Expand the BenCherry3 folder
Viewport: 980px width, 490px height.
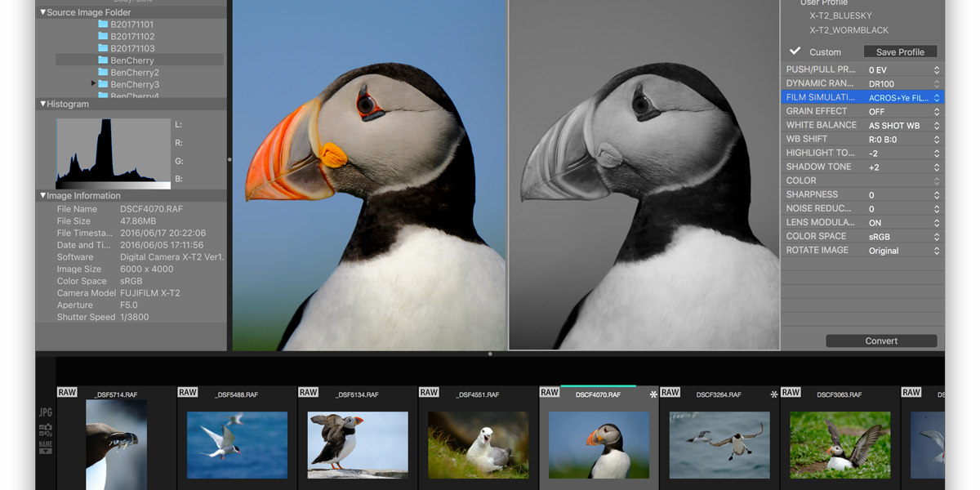(94, 84)
